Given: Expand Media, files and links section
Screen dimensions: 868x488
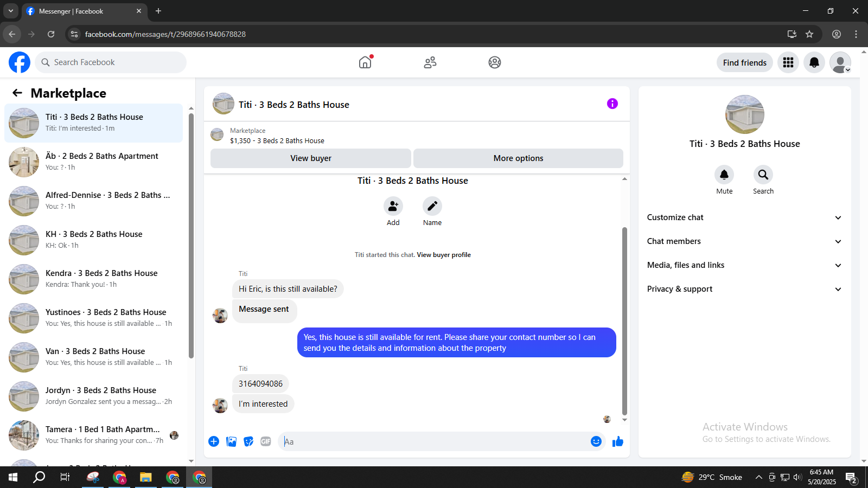Looking at the screenshot, I should point(745,265).
